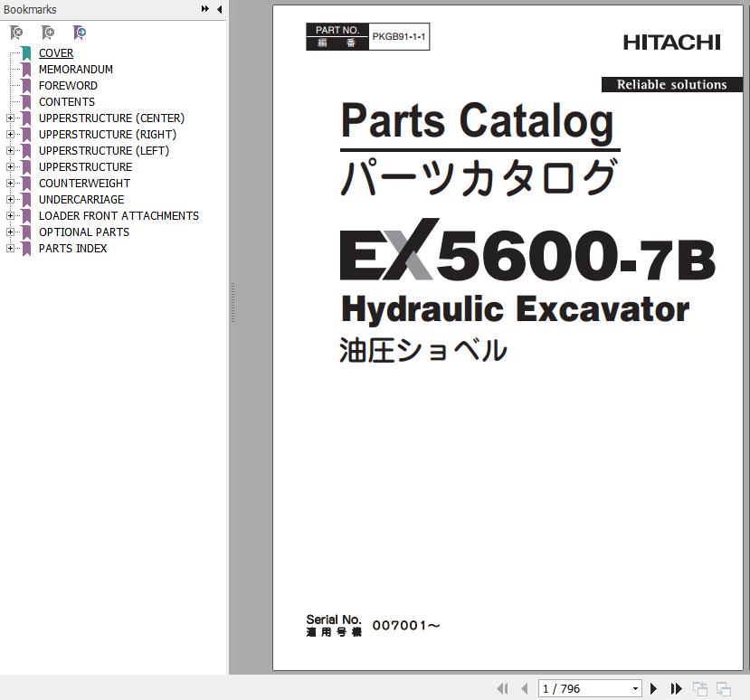The image size is (750, 700).
Task: Click the COVER bookmark icon
Action: (x=26, y=53)
